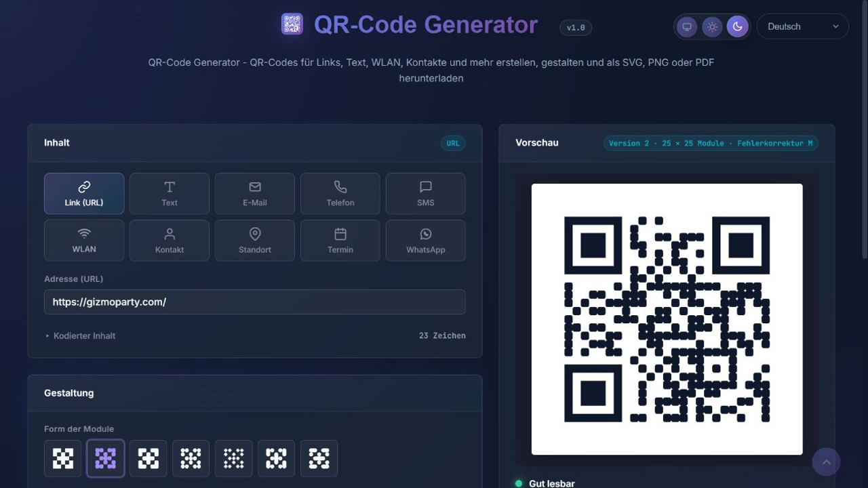Select the horizontal bars module shape

pos(319,459)
